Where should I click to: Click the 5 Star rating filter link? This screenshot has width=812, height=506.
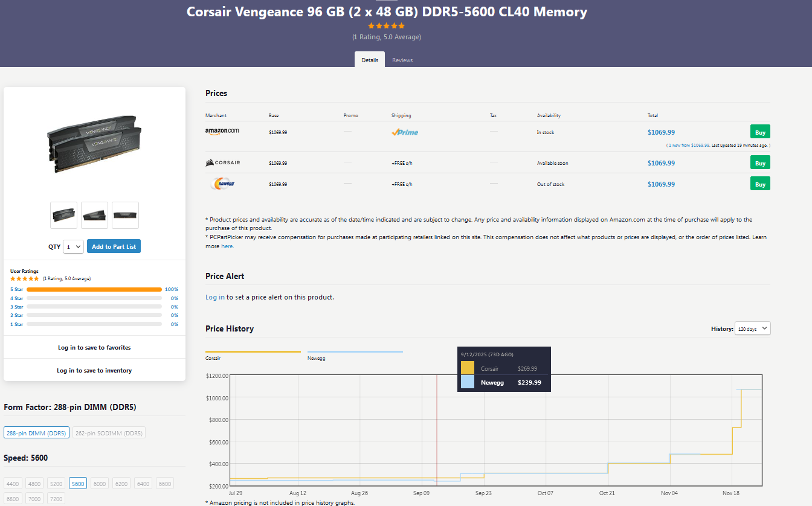pos(17,290)
